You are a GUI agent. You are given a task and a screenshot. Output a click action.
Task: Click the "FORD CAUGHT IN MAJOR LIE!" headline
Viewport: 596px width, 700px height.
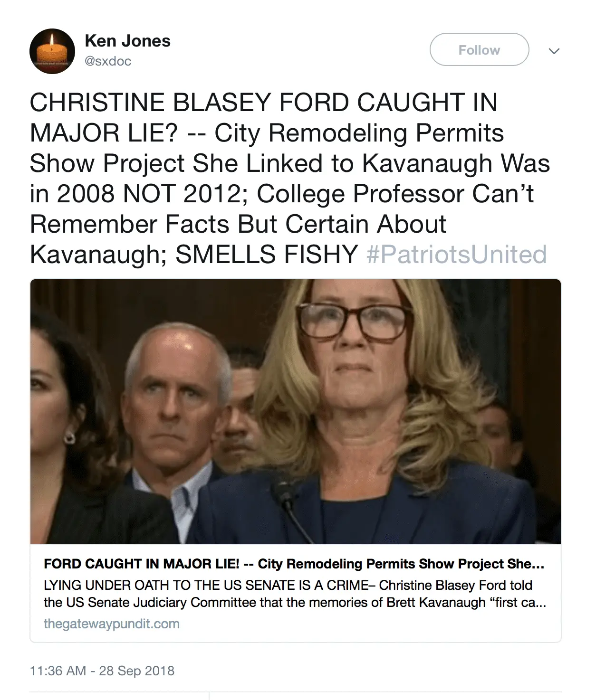294,564
